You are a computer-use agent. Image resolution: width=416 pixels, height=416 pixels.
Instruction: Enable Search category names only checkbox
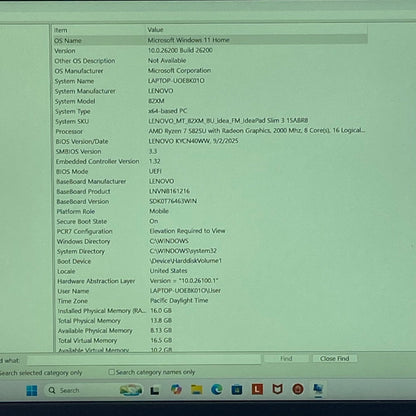(x=112, y=372)
